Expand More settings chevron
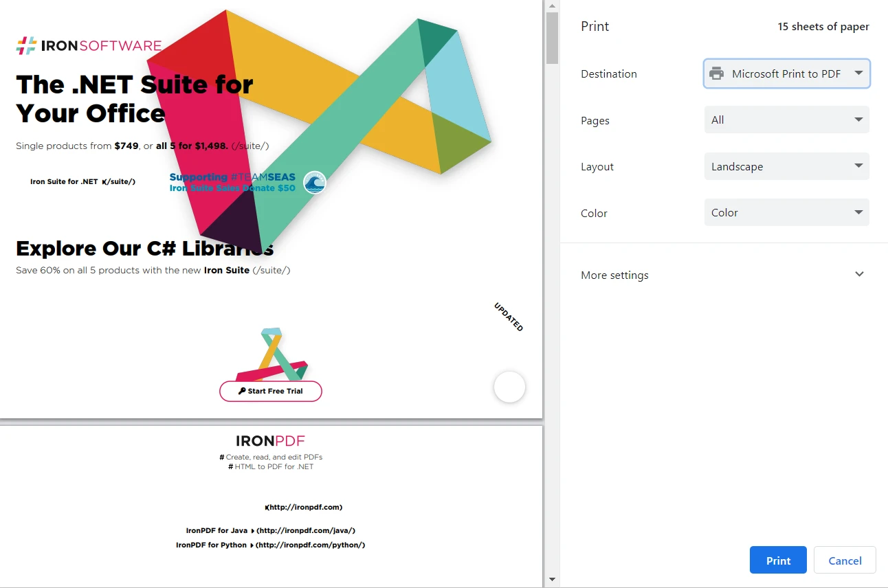This screenshot has width=888, height=588. coord(859,274)
